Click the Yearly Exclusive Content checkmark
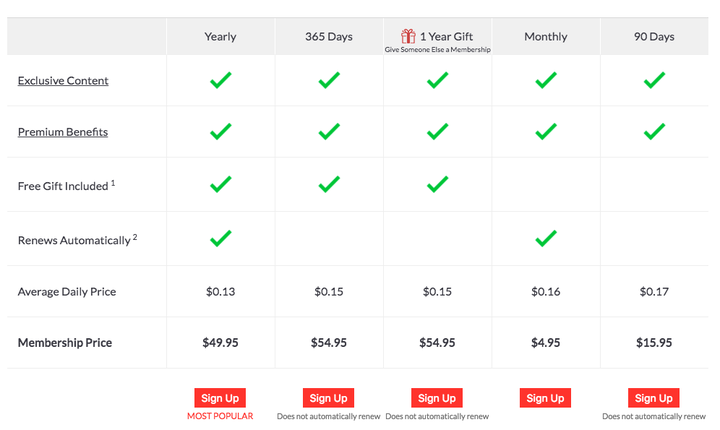720x430 pixels. [x=220, y=80]
